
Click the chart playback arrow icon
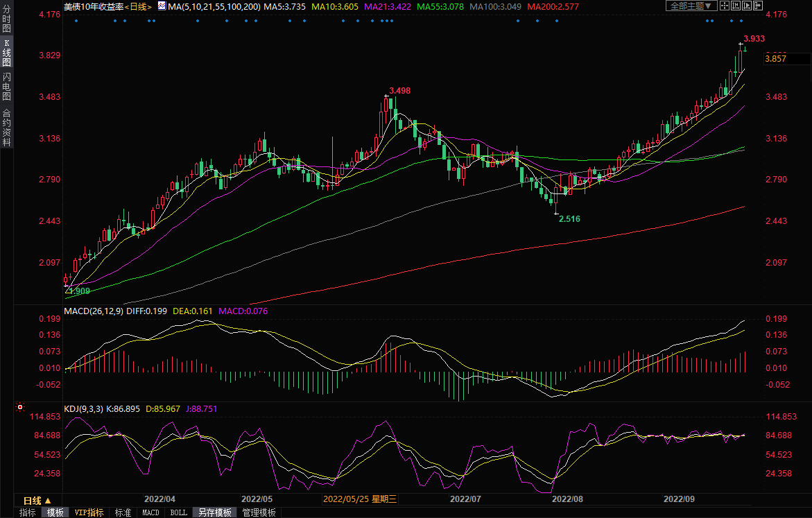(x=747, y=6)
